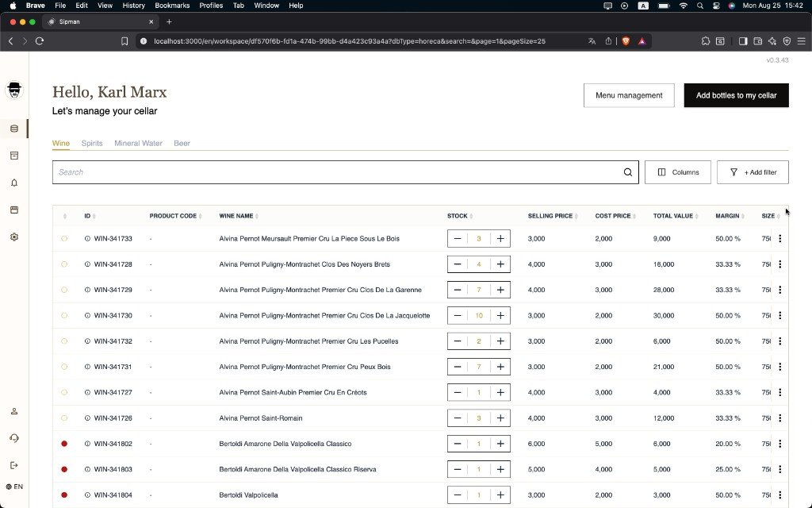The image size is (812, 508).
Task: Open browser extensions puzzle icon
Action: point(705,41)
